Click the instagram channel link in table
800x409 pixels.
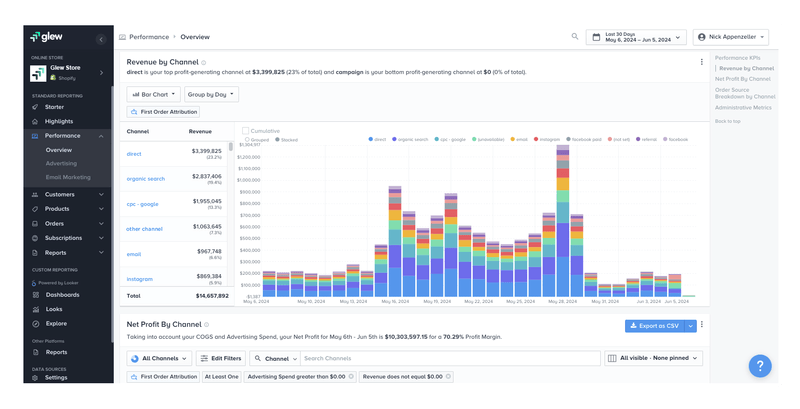[140, 279]
